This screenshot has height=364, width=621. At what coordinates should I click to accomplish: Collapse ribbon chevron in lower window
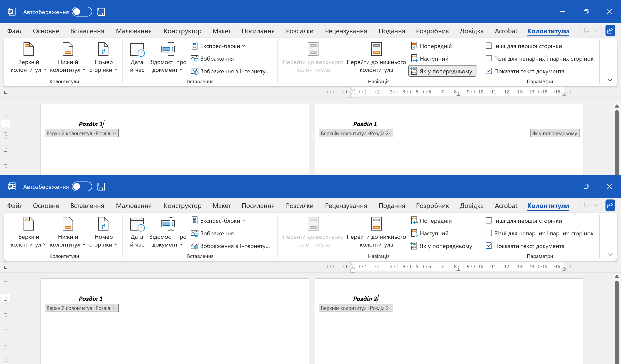610,255
